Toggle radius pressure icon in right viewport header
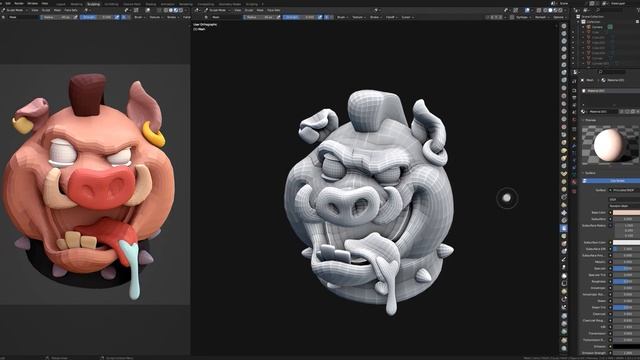This screenshot has width=640, height=360. 279,18
